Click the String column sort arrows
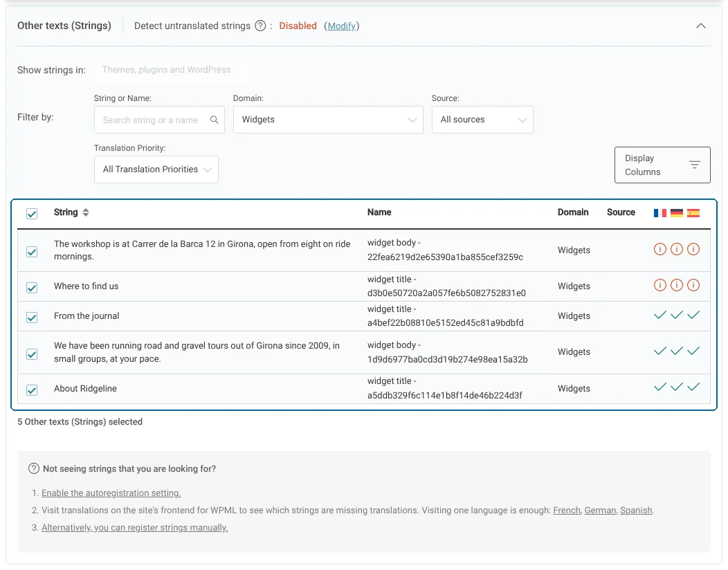 (x=85, y=212)
